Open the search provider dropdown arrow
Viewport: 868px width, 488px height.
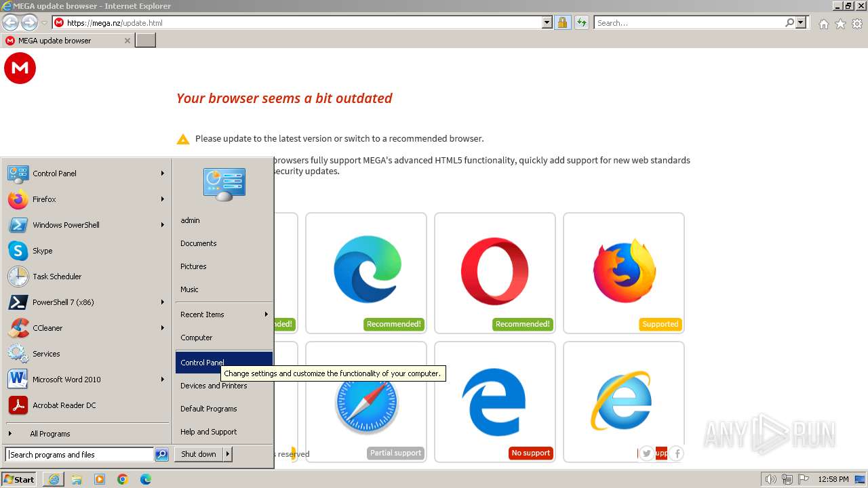click(801, 23)
